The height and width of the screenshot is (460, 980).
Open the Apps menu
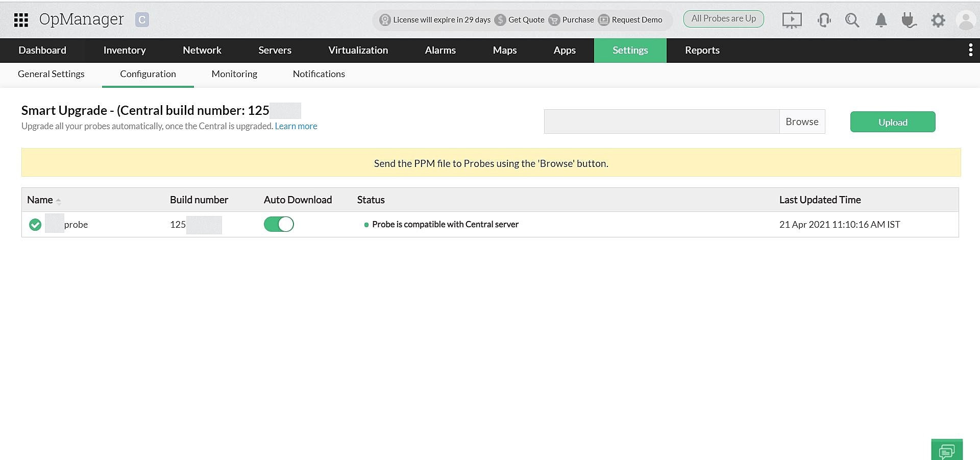tap(565, 50)
